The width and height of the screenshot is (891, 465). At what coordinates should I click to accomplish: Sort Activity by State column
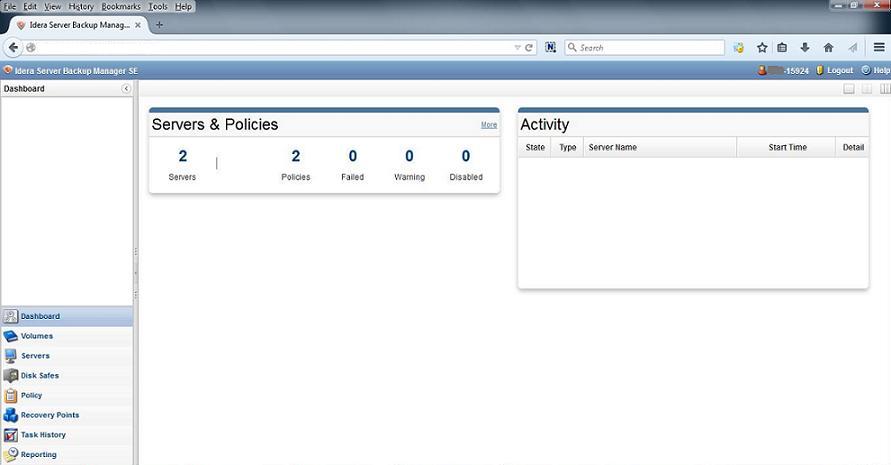click(x=535, y=147)
